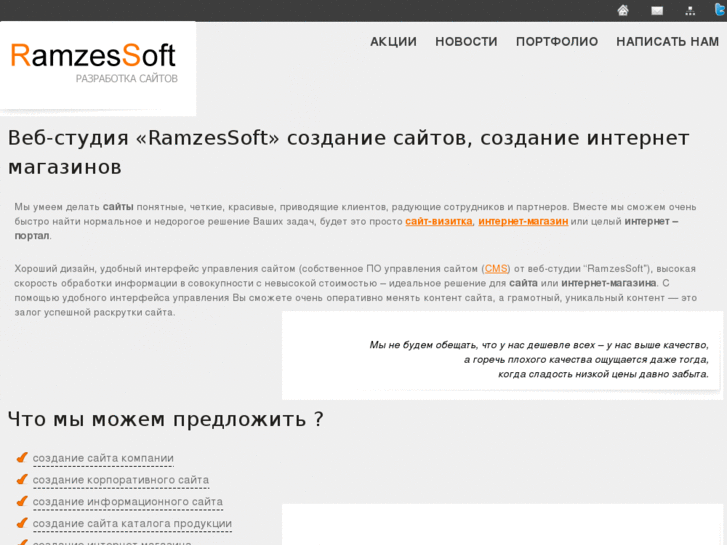Open создание сайта компании link
727x545 pixels.
pos(103,458)
